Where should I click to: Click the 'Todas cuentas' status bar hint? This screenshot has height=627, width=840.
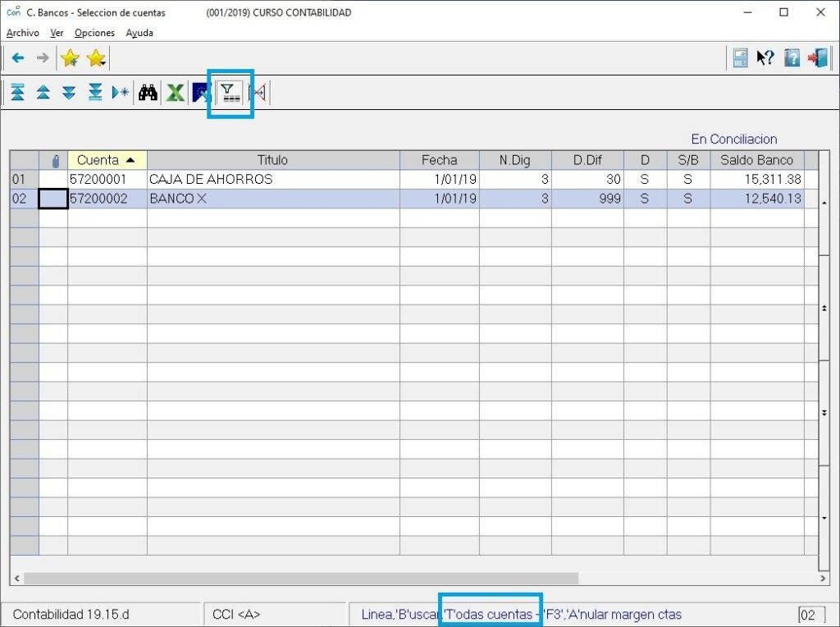(x=488, y=614)
